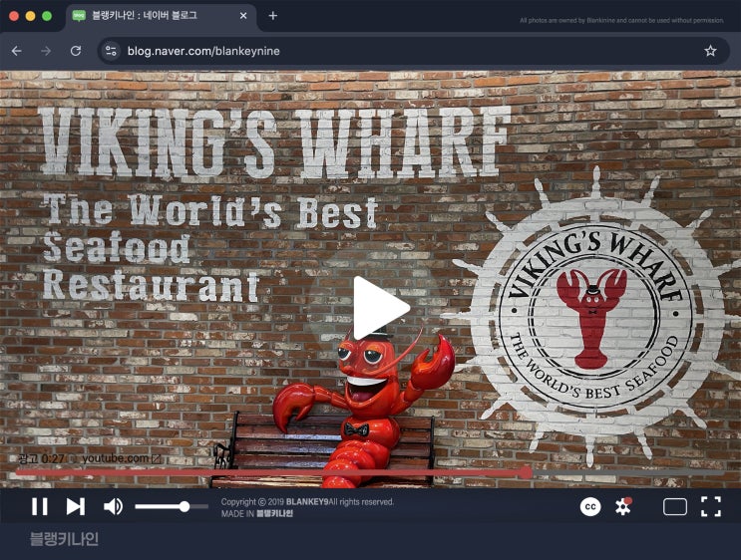
Task: Open video settings gear
Action: (x=623, y=506)
